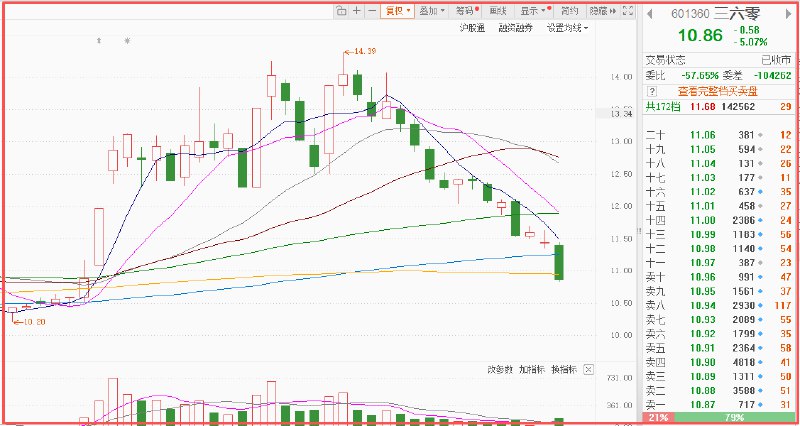Open the 复权 dropdown
This screenshot has height=426, width=800.
[398, 11]
